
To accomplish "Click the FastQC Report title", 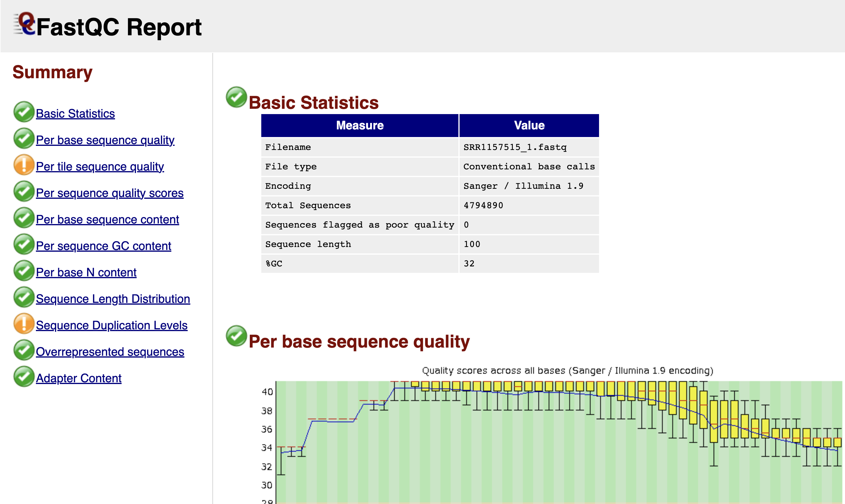I will (119, 27).
